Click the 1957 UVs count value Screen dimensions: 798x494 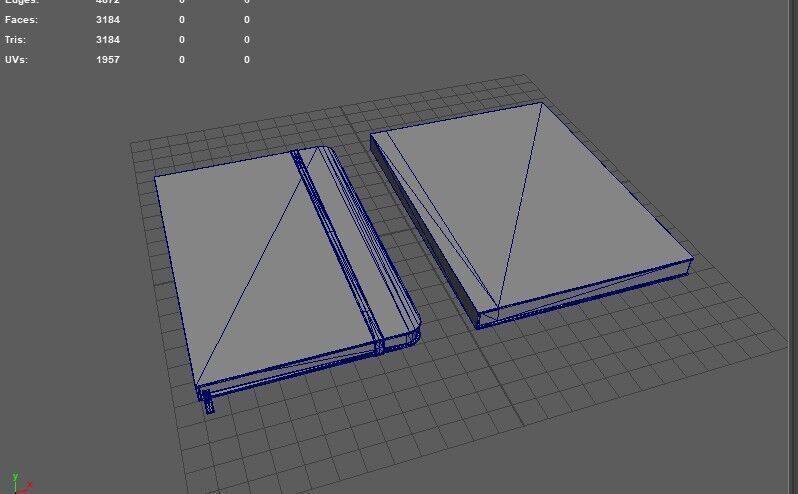(x=108, y=60)
